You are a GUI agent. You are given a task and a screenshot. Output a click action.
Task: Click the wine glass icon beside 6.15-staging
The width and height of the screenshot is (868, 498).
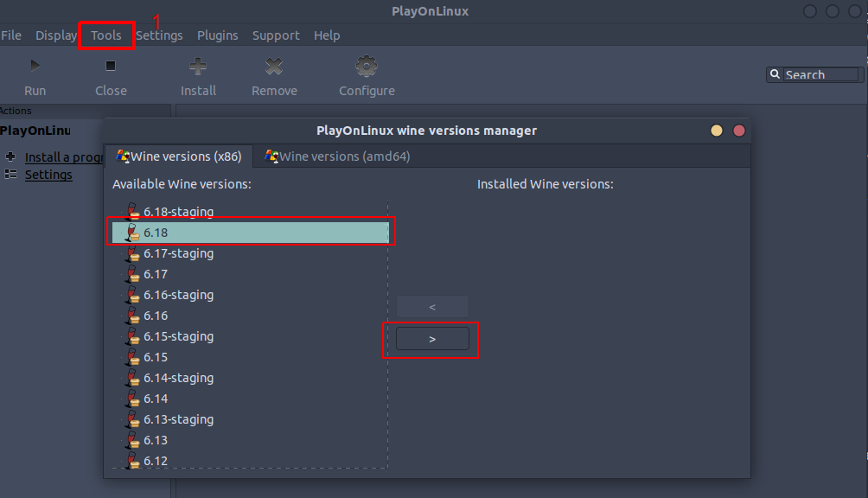(x=132, y=336)
